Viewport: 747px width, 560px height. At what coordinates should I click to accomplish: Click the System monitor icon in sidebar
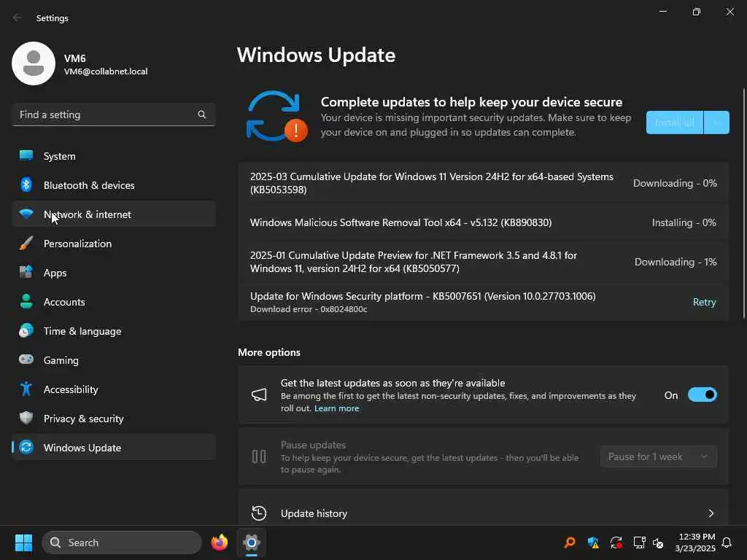coord(26,156)
